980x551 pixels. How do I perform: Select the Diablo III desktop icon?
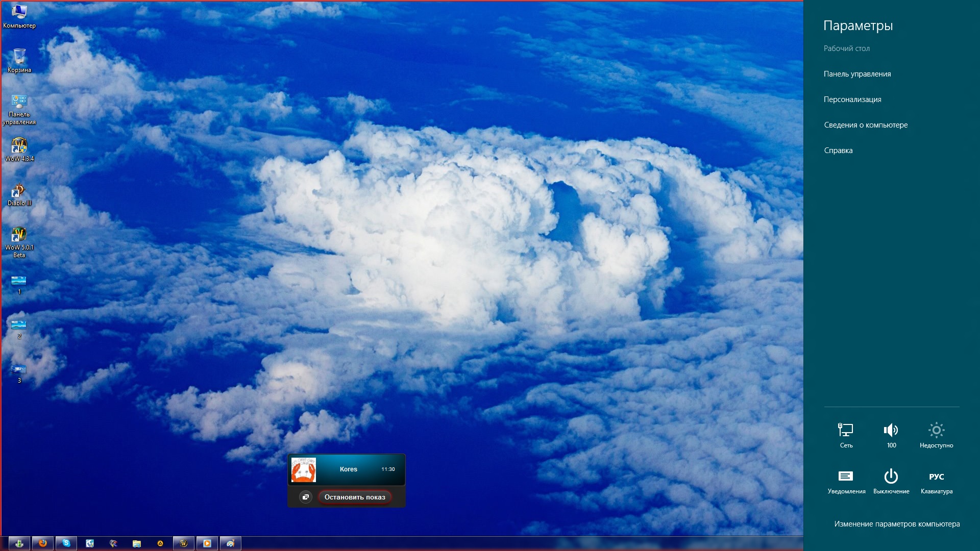[x=19, y=195]
